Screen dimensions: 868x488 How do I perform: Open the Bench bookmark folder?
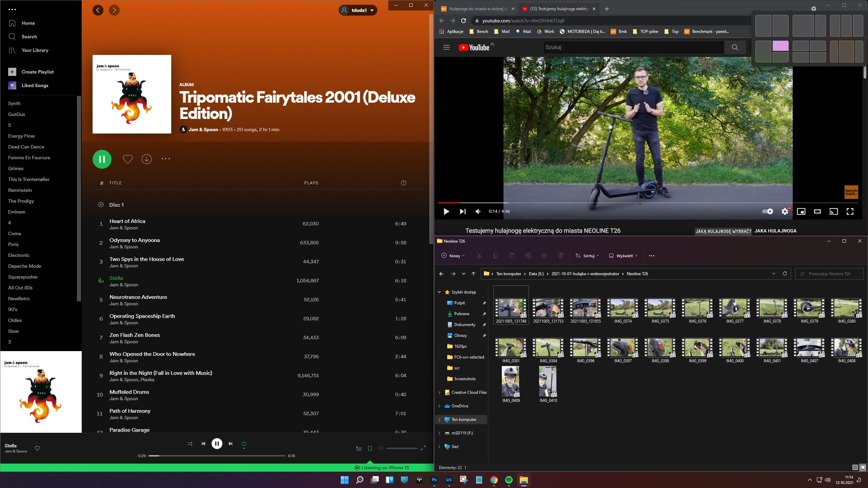tap(478, 32)
